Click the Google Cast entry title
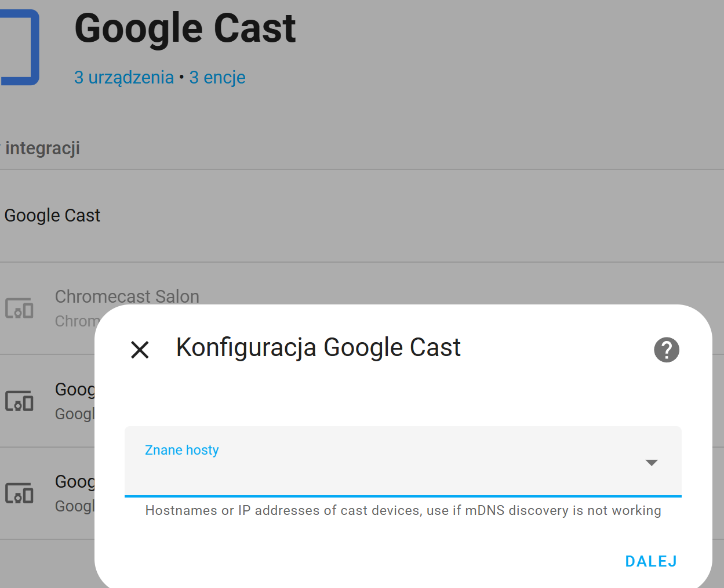The width and height of the screenshot is (724, 588). pos(52,215)
